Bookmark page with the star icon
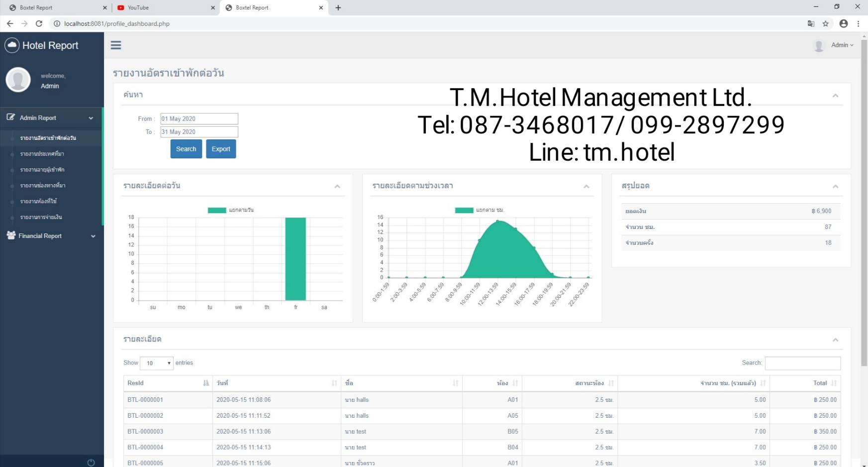 click(x=826, y=23)
